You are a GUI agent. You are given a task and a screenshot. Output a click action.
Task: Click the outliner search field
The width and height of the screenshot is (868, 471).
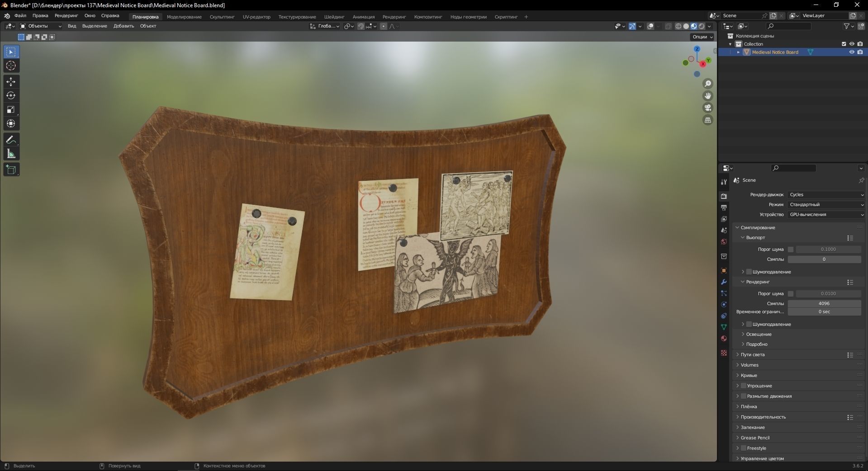pyautogui.click(x=788, y=26)
